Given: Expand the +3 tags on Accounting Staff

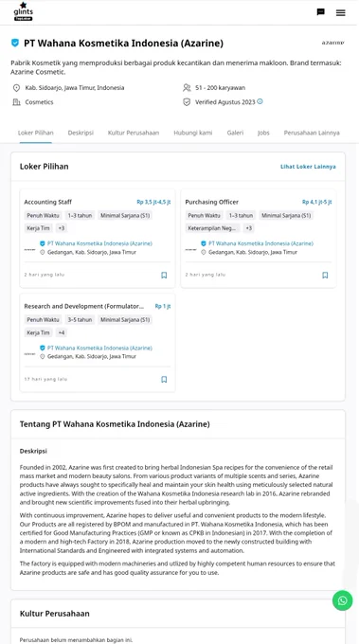Looking at the screenshot, I should tap(62, 228).
